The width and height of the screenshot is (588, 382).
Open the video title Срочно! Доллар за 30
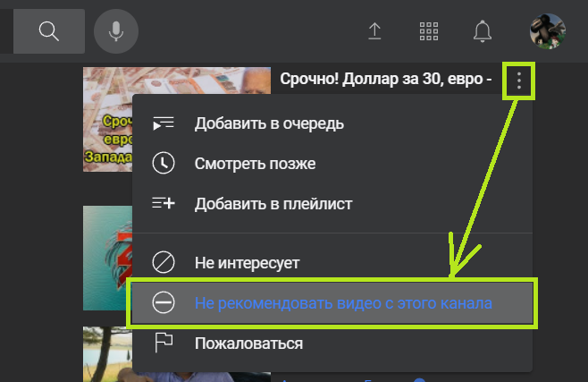pos(385,80)
